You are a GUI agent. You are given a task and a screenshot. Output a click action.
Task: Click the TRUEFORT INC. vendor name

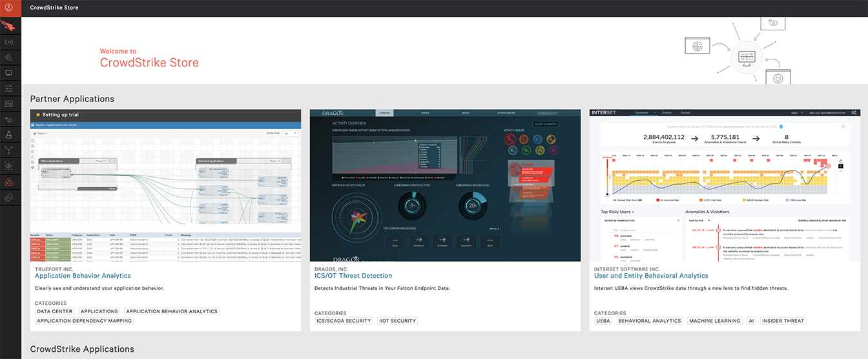(x=55, y=269)
